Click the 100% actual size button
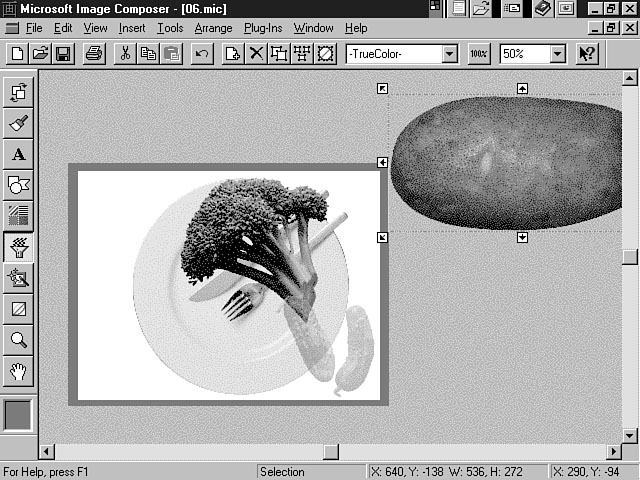Viewport: 640px width, 480px height. coord(479,54)
